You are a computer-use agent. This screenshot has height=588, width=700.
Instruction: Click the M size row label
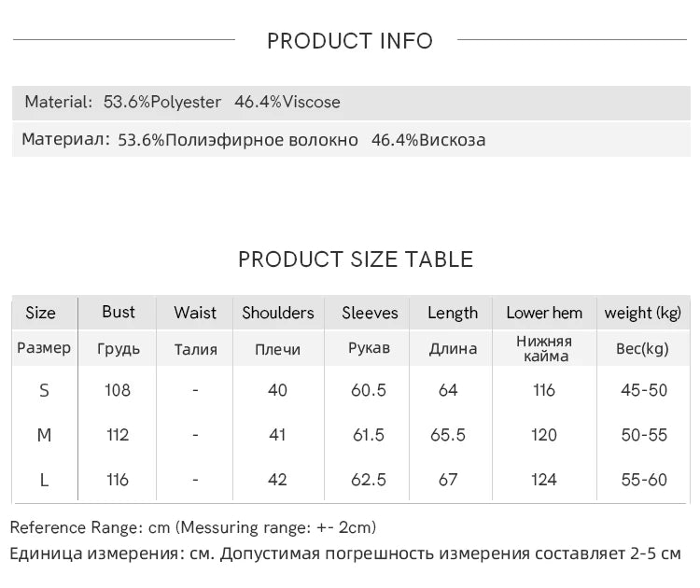(44, 435)
